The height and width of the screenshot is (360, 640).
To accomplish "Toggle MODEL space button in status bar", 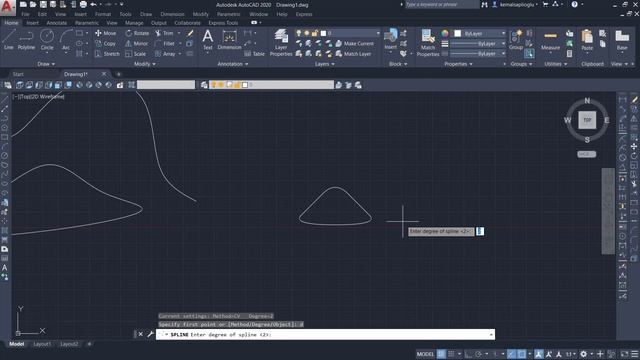I will click(425, 354).
